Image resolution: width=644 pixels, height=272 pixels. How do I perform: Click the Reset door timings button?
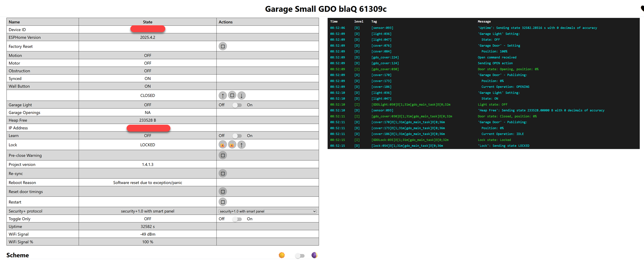pyautogui.click(x=223, y=192)
